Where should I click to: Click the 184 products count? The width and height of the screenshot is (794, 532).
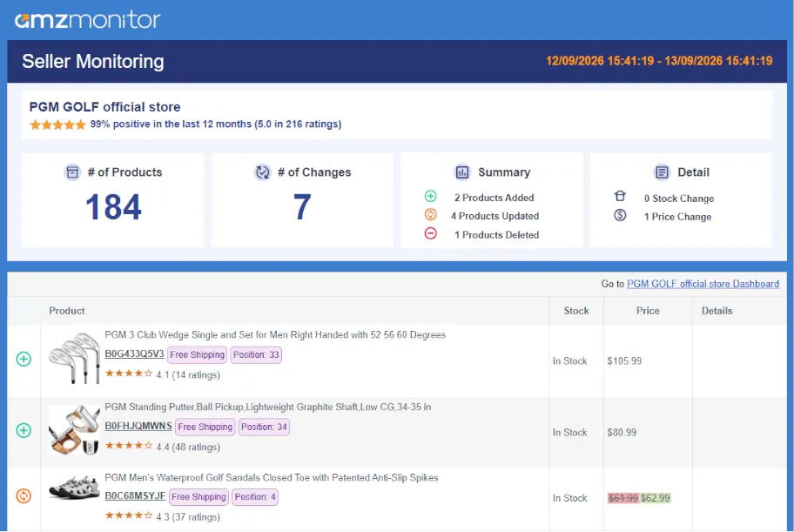tap(113, 207)
